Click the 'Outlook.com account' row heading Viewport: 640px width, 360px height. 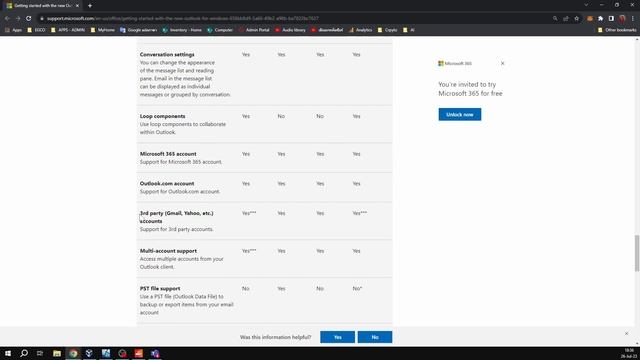(167, 184)
